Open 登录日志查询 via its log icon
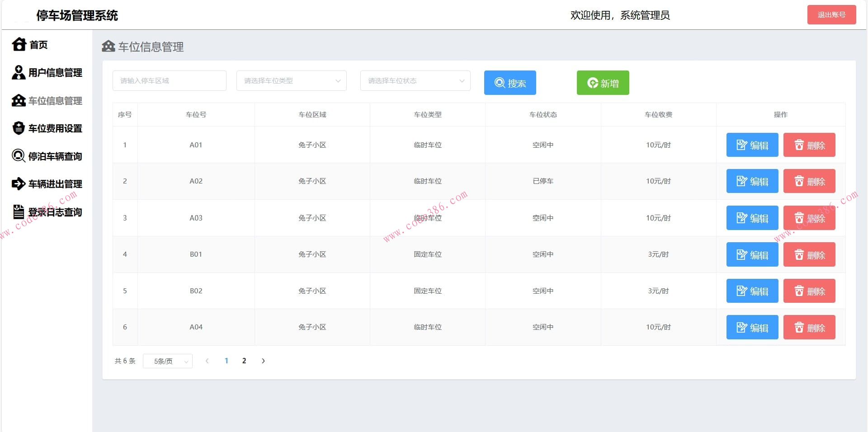 coord(18,211)
